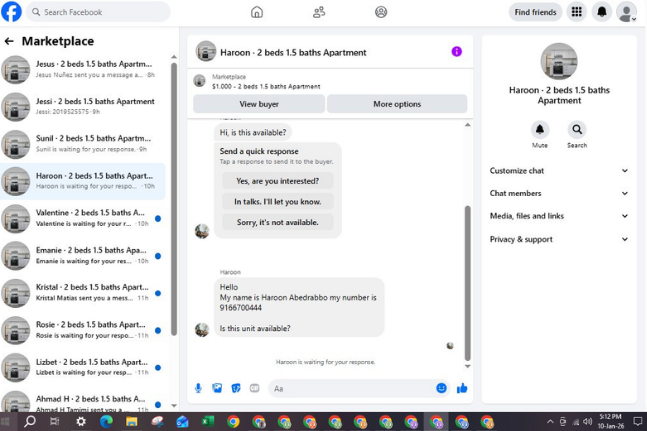Click the Search Facebook field
The height and width of the screenshot is (431, 647).
point(98,12)
